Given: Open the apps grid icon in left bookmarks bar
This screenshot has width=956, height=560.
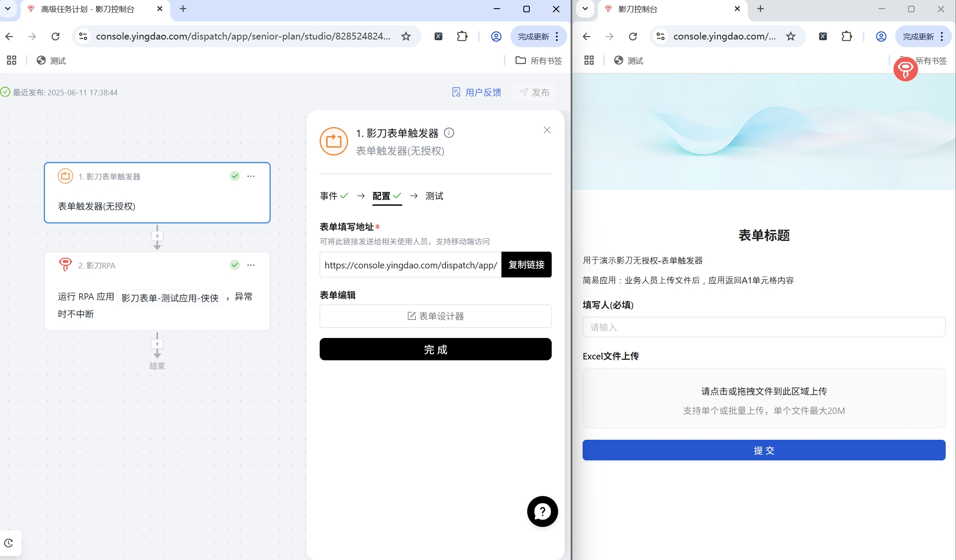Looking at the screenshot, I should (12, 61).
